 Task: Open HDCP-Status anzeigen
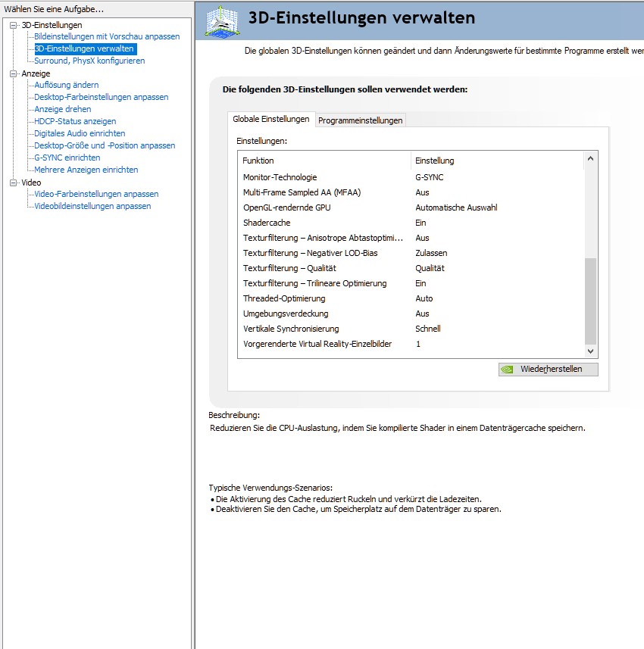[75, 121]
